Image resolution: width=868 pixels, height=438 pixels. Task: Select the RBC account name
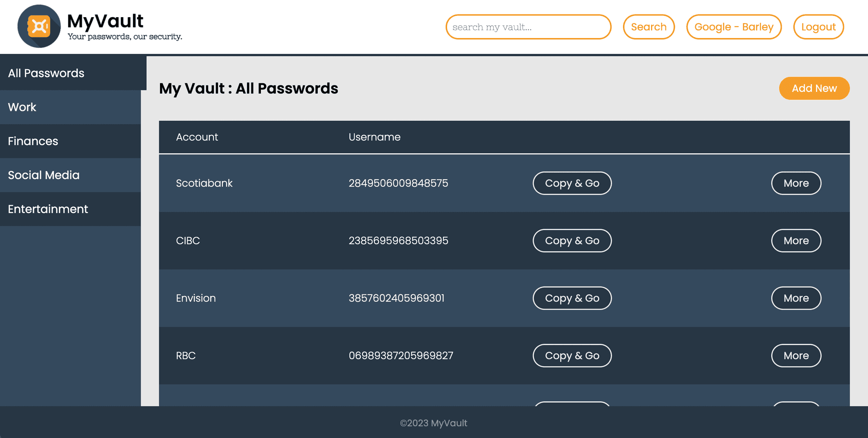click(185, 356)
